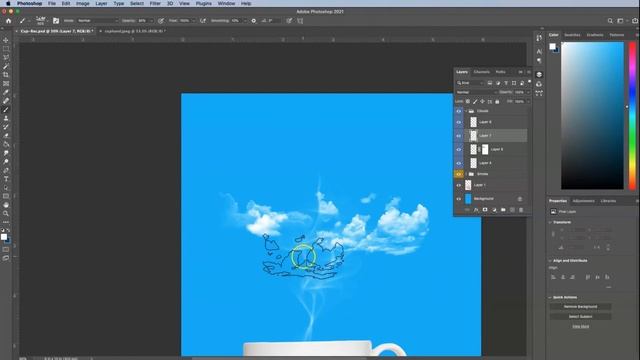Select the Clone Stamp tool
The image size is (640, 360).
click(6, 118)
